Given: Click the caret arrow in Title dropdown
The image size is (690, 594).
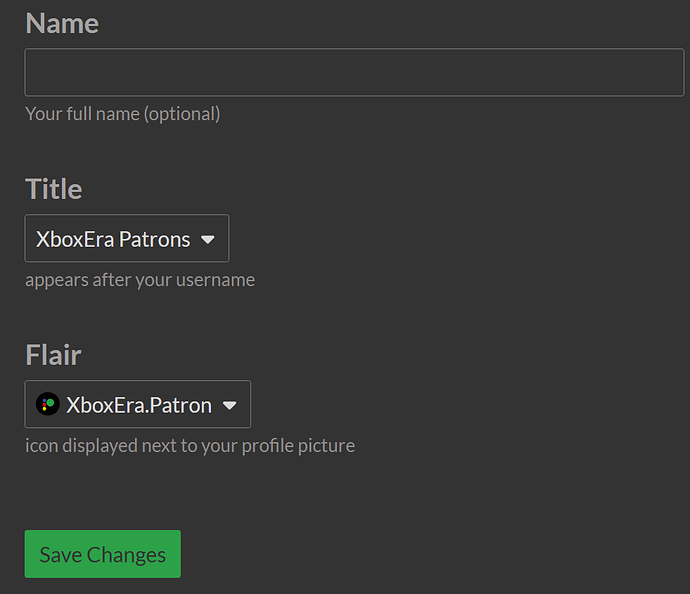Looking at the screenshot, I should pos(207,240).
